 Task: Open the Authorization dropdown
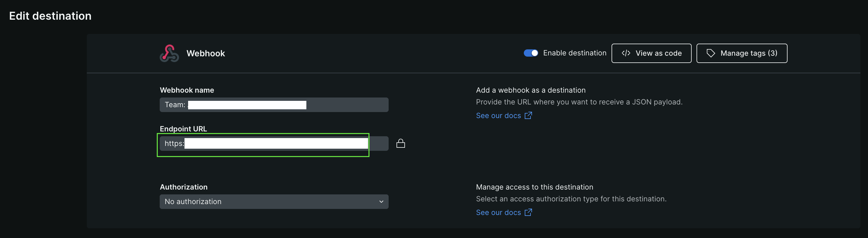click(274, 202)
